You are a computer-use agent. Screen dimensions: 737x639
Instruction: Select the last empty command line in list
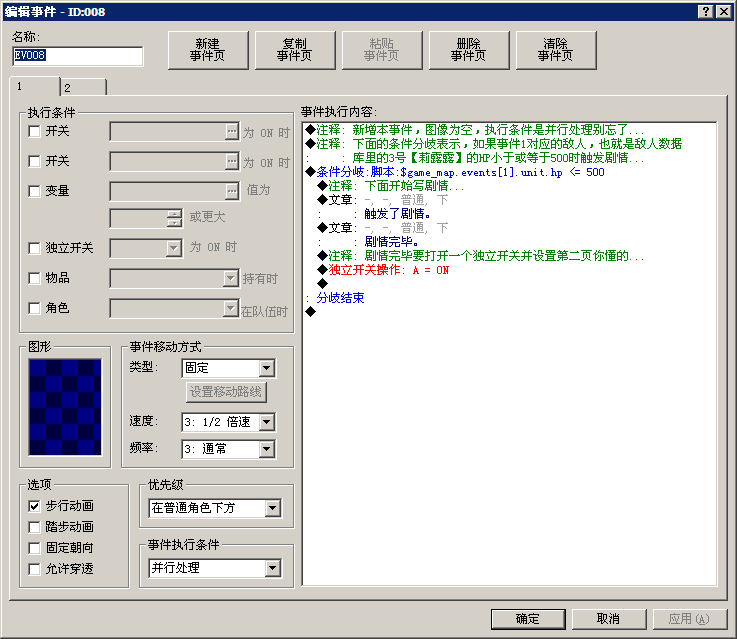coord(311,312)
